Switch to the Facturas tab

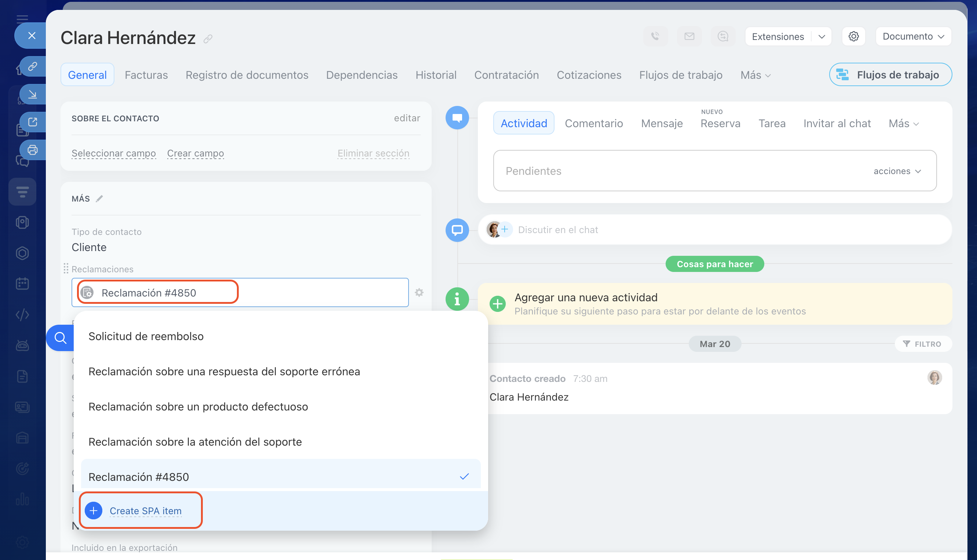pyautogui.click(x=146, y=75)
